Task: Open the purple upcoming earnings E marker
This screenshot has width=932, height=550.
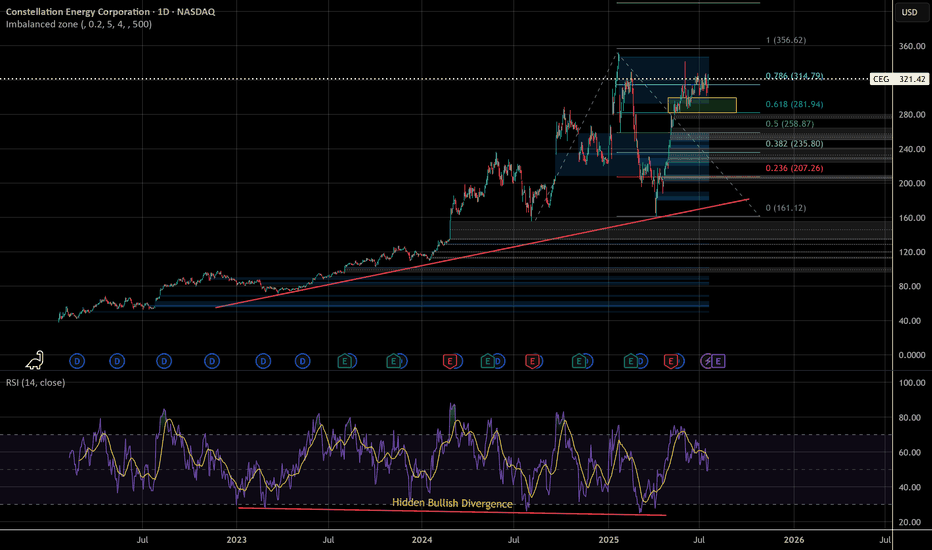Action: pyautogui.click(x=718, y=361)
